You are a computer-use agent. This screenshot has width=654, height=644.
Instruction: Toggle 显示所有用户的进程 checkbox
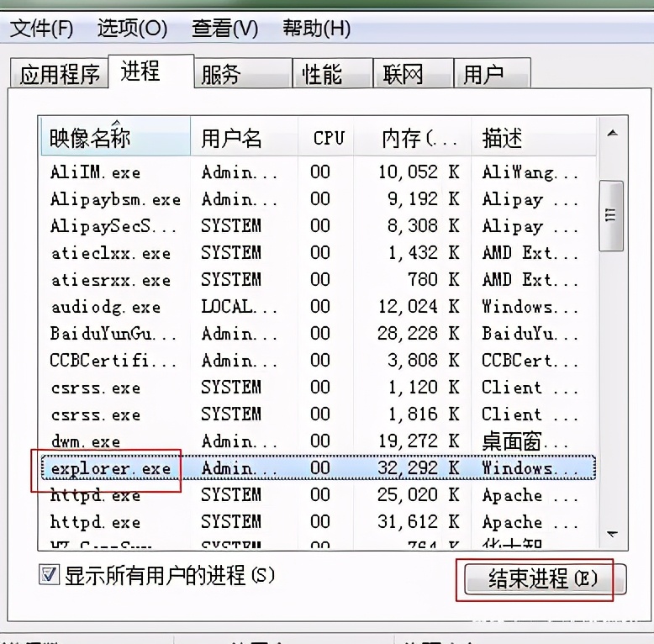[x=50, y=575]
